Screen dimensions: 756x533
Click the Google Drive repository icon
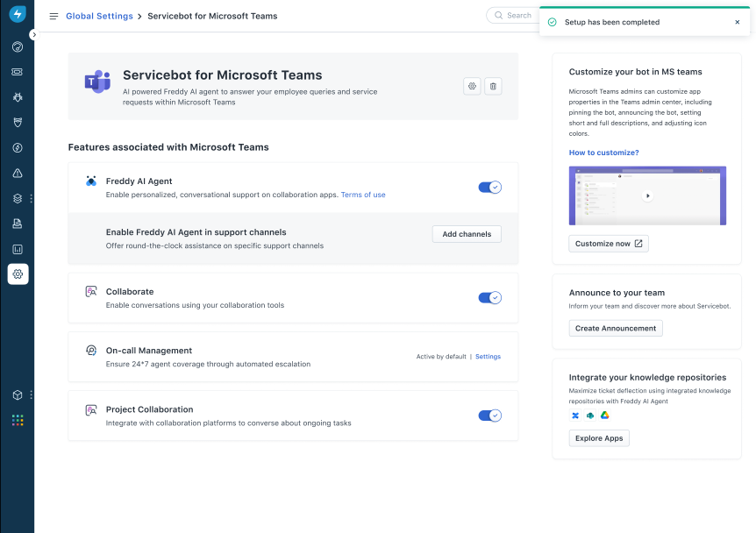(604, 416)
